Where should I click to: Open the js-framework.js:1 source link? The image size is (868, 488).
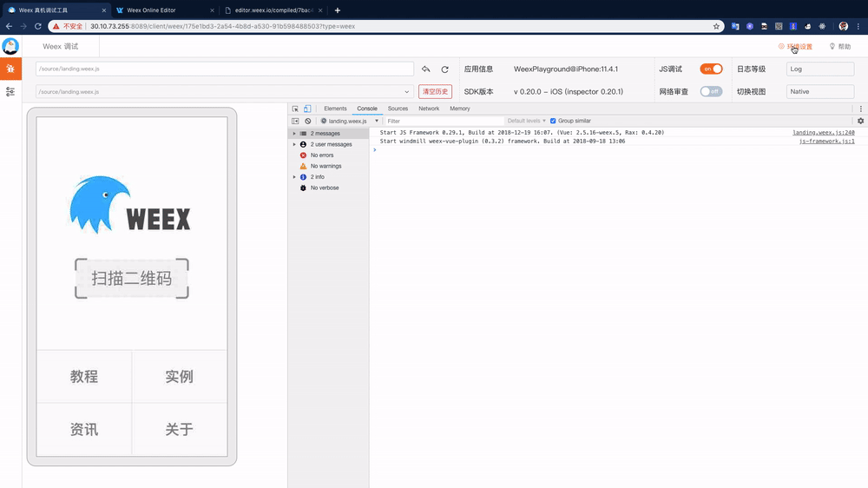(826, 142)
